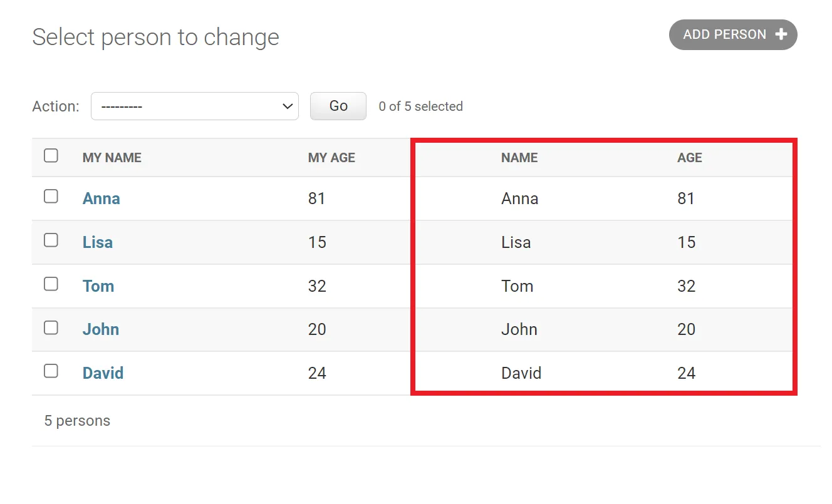
Task: Tick the checkbox next to Tom
Action: pos(51,284)
